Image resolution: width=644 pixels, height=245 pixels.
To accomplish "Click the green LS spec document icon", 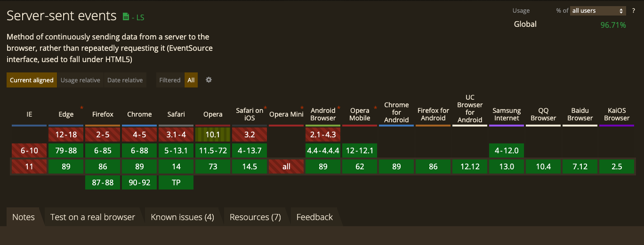I will tap(126, 17).
